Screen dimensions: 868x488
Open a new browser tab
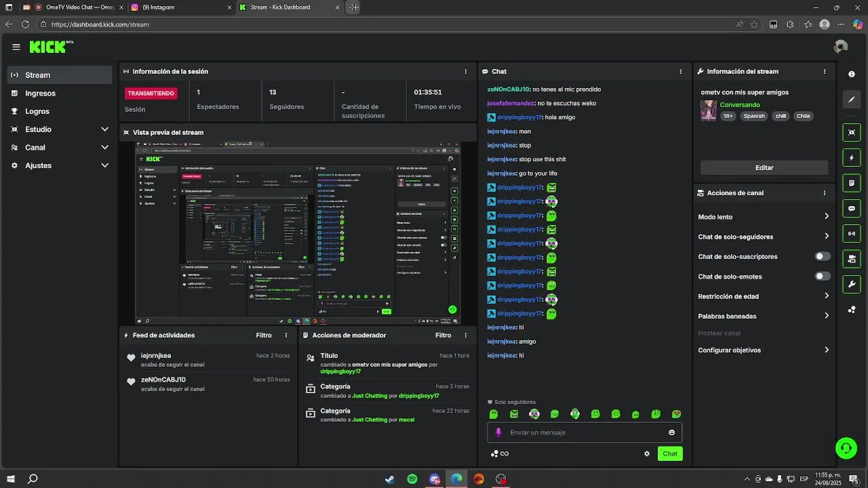click(354, 7)
